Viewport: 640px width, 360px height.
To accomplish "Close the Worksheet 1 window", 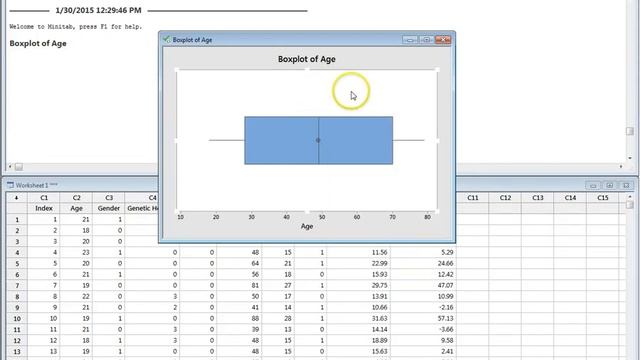I will (626, 185).
